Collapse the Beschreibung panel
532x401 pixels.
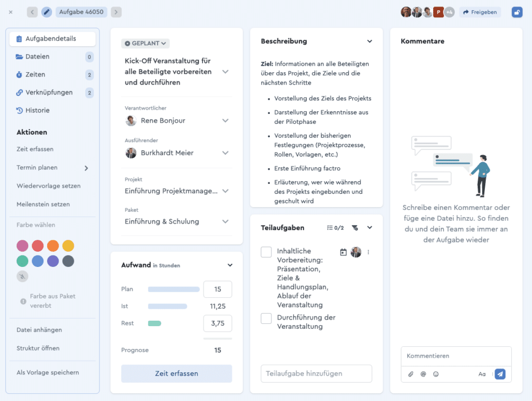point(370,41)
